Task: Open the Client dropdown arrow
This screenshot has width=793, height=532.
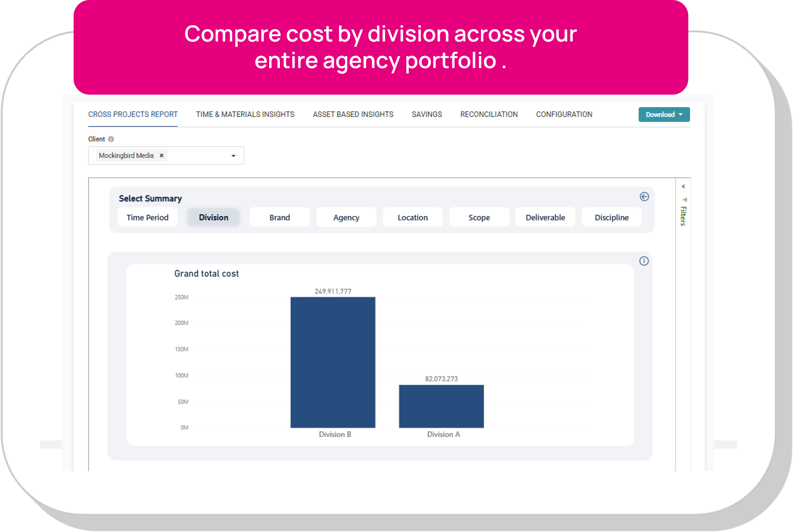Action: (233, 156)
